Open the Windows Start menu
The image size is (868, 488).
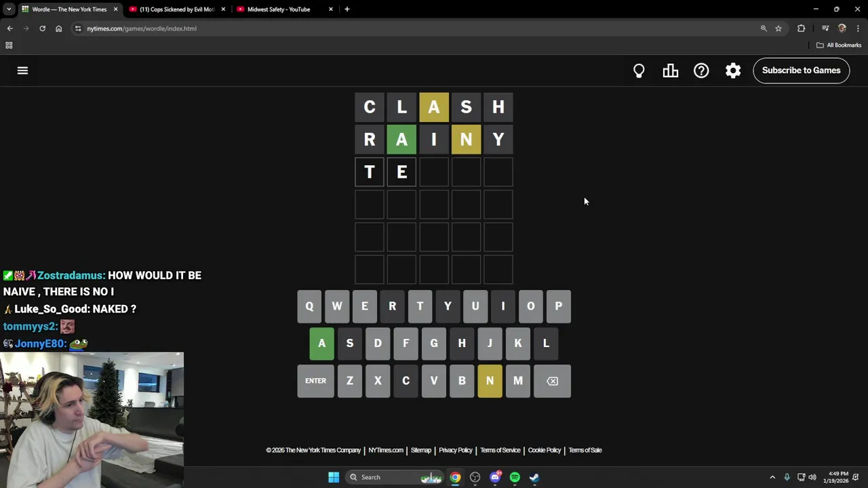pos(334,477)
